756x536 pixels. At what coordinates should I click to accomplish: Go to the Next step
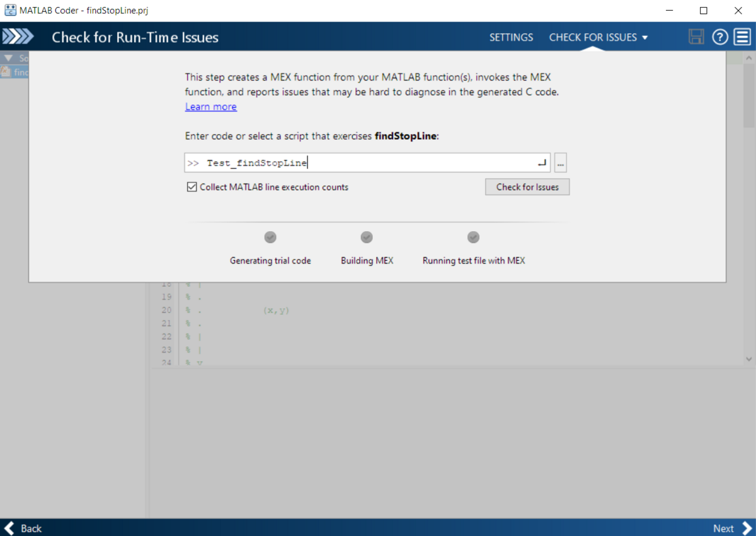731,528
